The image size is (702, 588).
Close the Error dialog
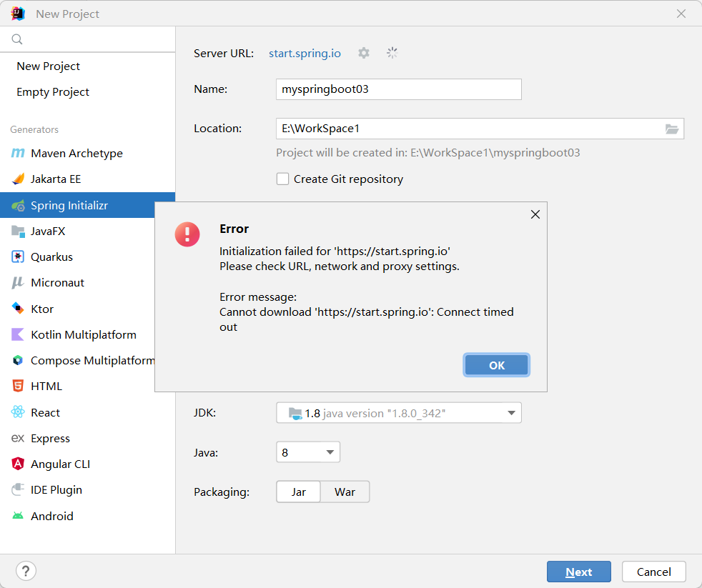pyautogui.click(x=535, y=214)
